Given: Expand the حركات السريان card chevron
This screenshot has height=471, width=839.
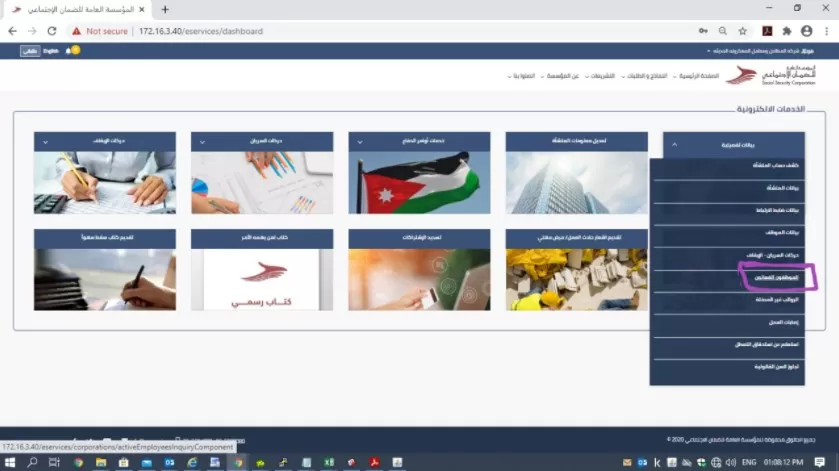Looking at the screenshot, I should pos(202,142).
